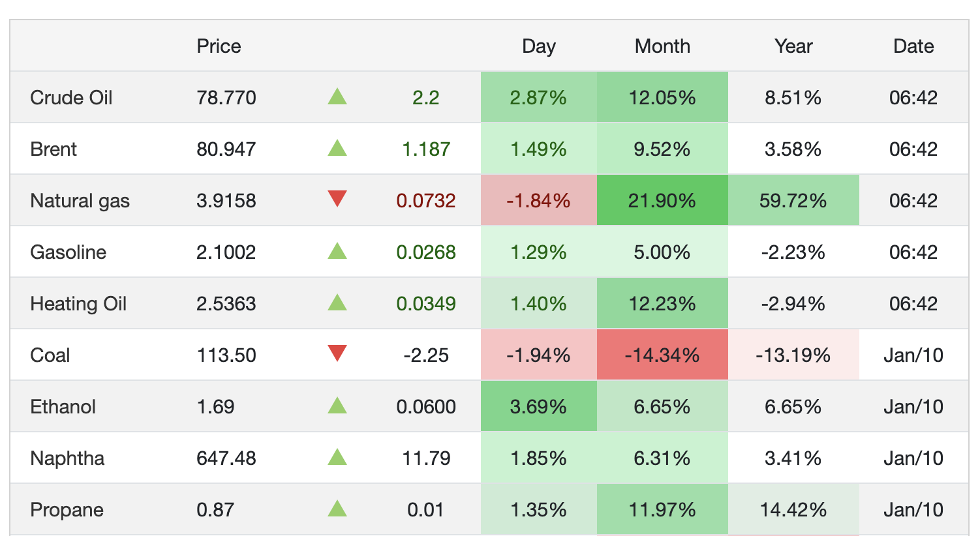The width and height of the screenshot is (980, 536).
Task: Click Propane change value 0.01
Action: [x=426, y=510]
